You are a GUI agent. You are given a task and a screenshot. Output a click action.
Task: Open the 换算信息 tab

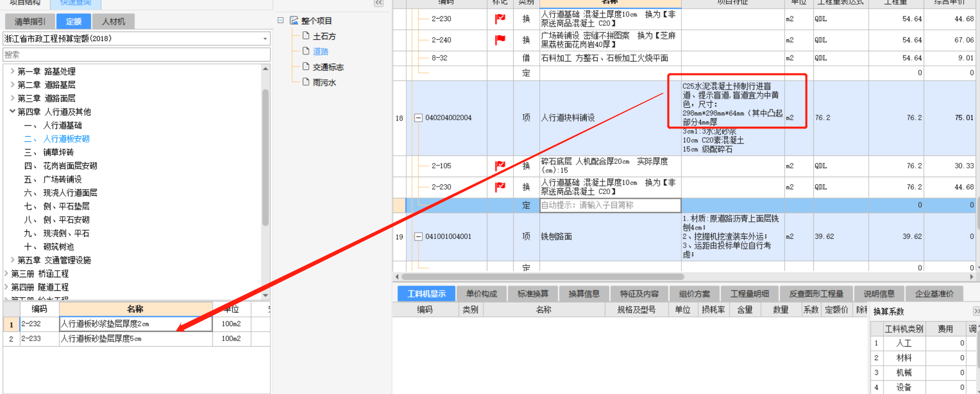pos(584,294)
